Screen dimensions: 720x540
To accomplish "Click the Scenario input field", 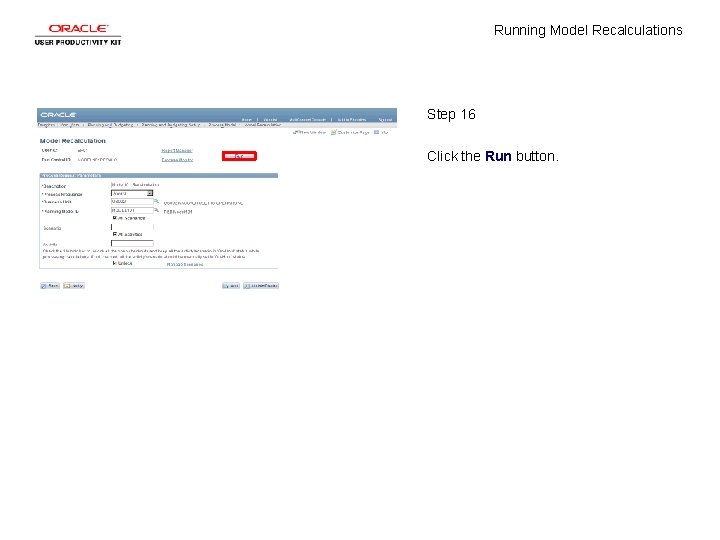I will coord(132,227).
